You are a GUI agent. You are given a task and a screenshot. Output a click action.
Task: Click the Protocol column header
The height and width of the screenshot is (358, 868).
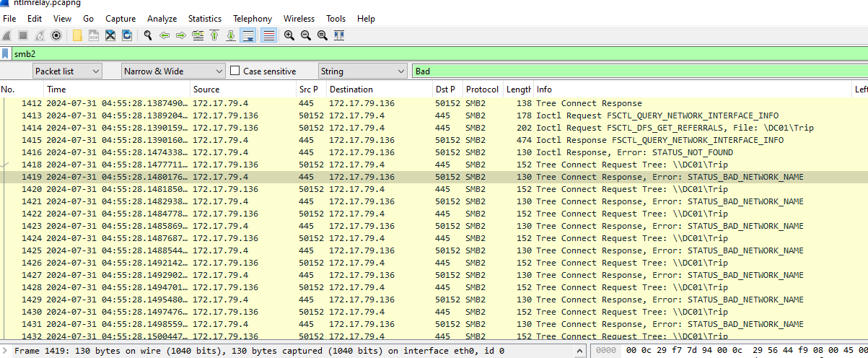tap(482, 89)
